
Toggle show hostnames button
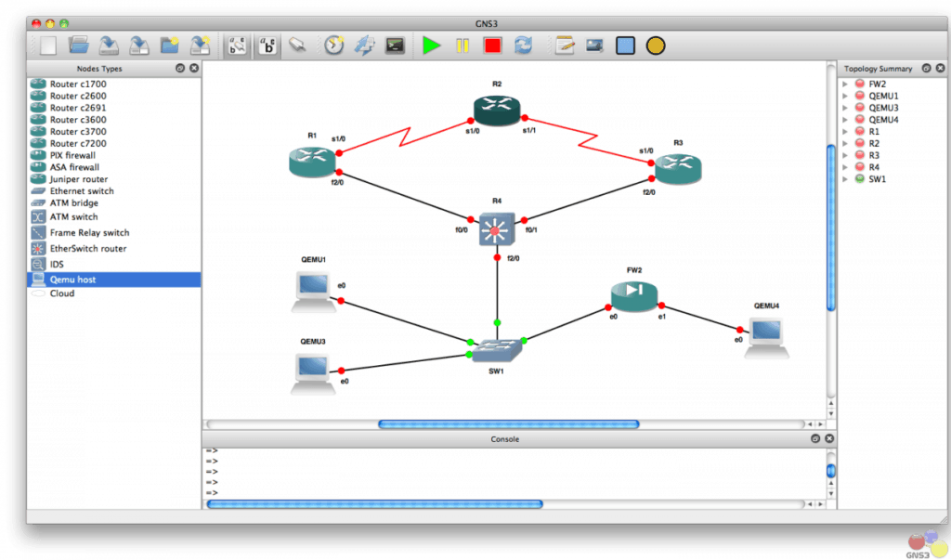[267, 45]
